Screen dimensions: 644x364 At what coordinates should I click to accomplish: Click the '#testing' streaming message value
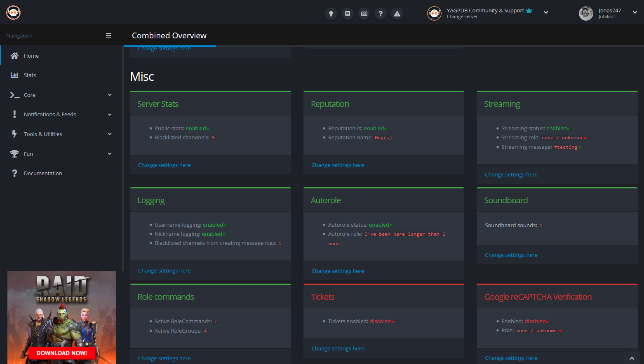click(x=566, y=147)
